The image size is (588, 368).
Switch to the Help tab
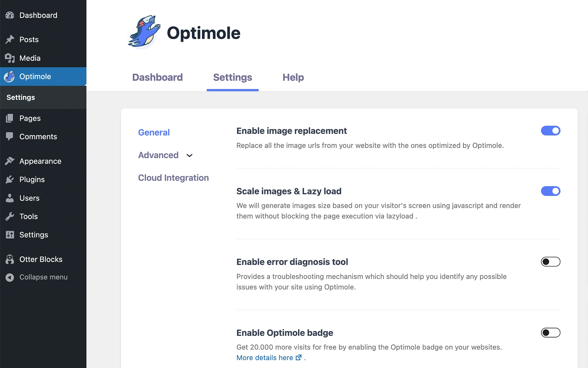(293, 77)
